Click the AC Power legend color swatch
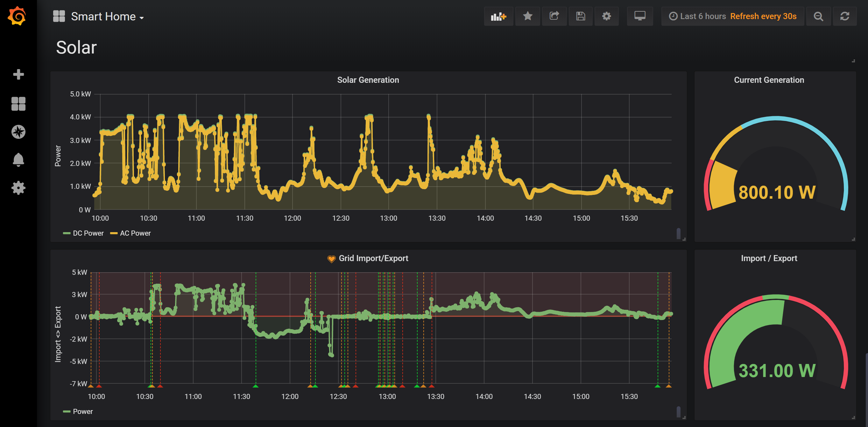 click(114, 233)
